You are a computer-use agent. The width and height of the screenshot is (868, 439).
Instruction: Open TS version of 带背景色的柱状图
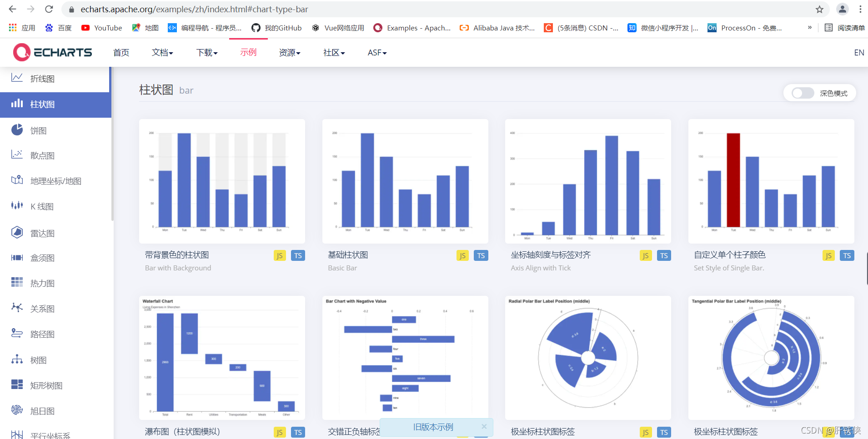(298, 255)
